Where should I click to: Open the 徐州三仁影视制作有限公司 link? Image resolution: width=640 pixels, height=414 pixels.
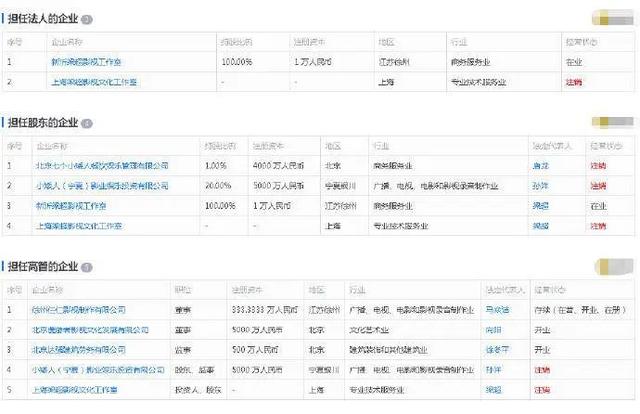pyautogui.click(x=79, y=310)
